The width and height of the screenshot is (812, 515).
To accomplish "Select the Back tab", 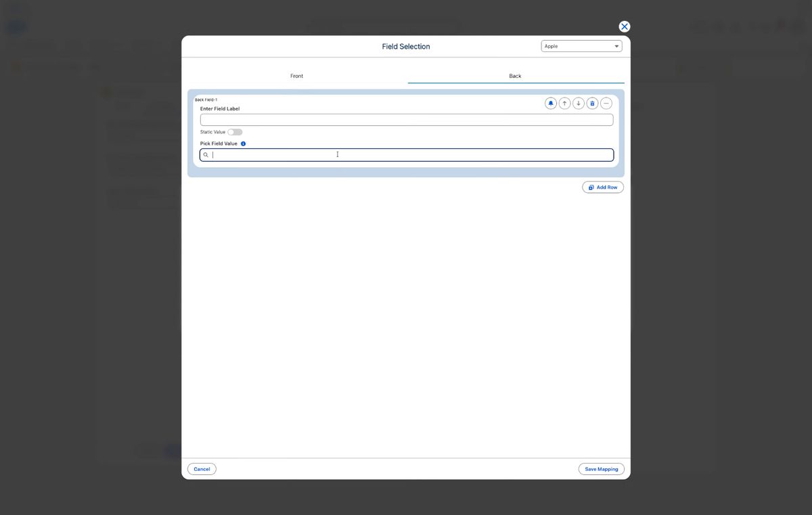I will [516, 76].
